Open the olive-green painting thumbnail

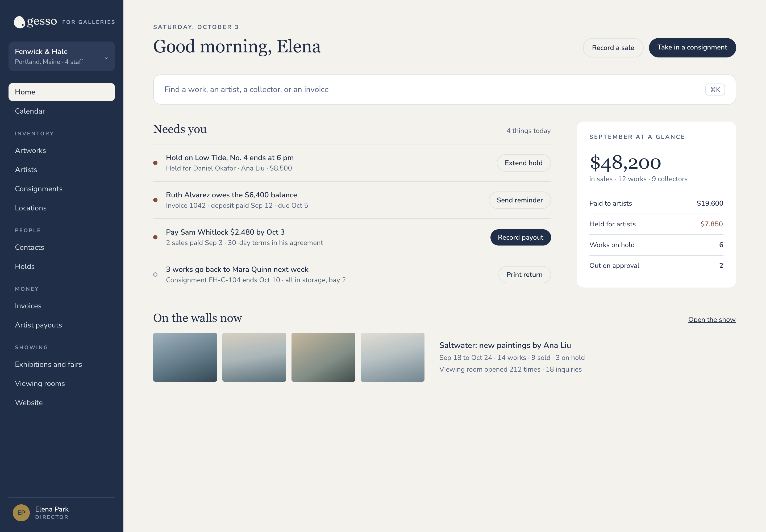coord(323,357)
